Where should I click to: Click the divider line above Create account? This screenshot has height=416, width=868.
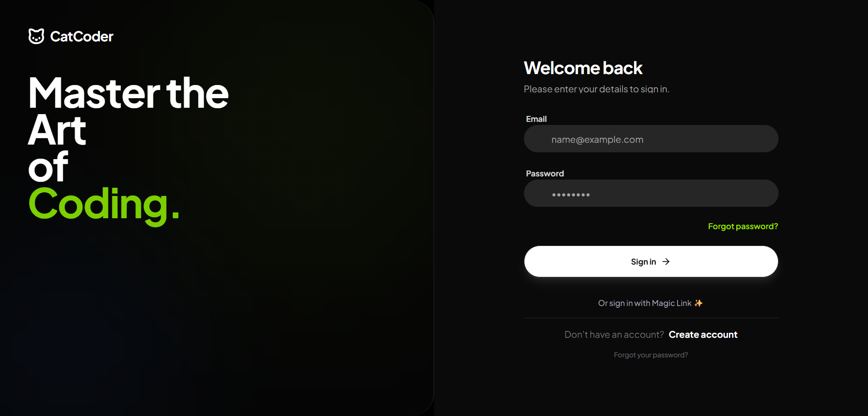click(x=651, y=318)
